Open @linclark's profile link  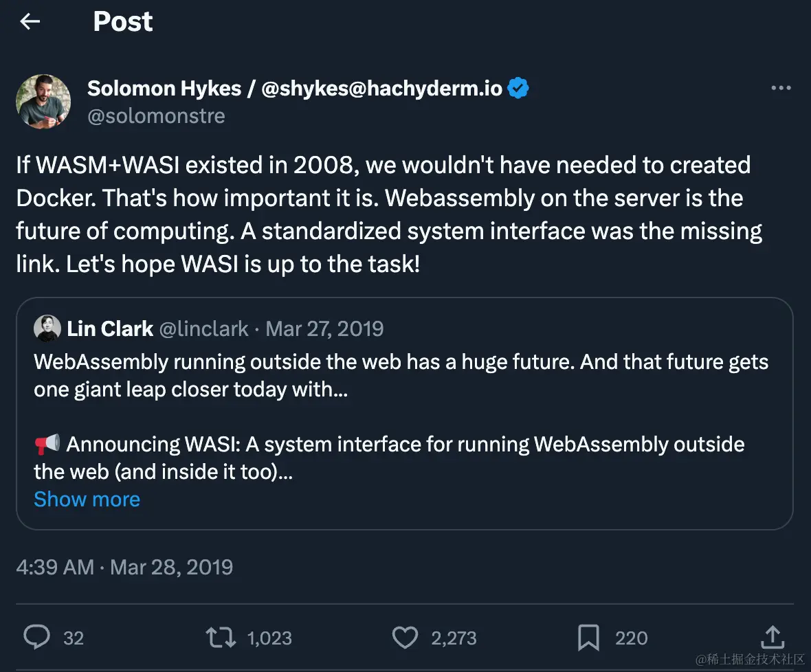(203, 328)
